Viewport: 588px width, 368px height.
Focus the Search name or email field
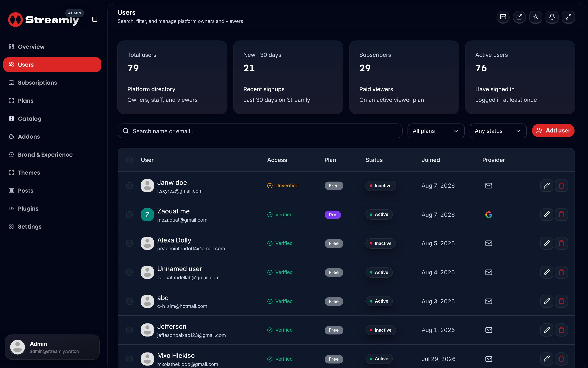260,131
